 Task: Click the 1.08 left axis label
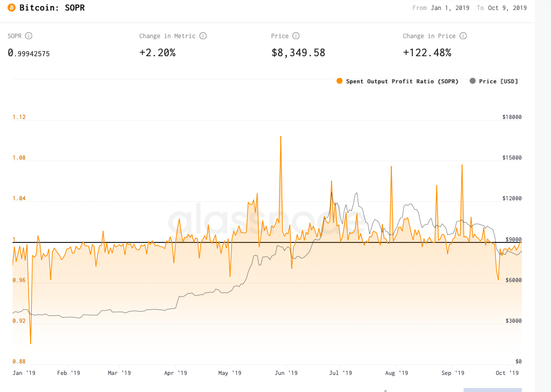pos(19,158)
